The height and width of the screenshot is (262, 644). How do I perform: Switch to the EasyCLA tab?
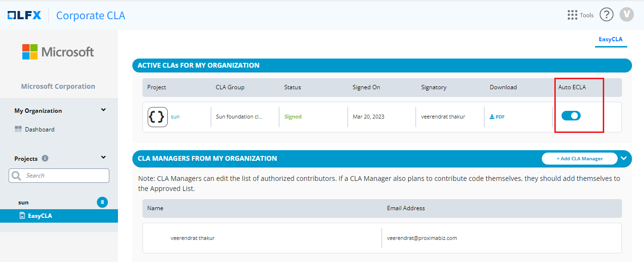(x=610, y=39)
